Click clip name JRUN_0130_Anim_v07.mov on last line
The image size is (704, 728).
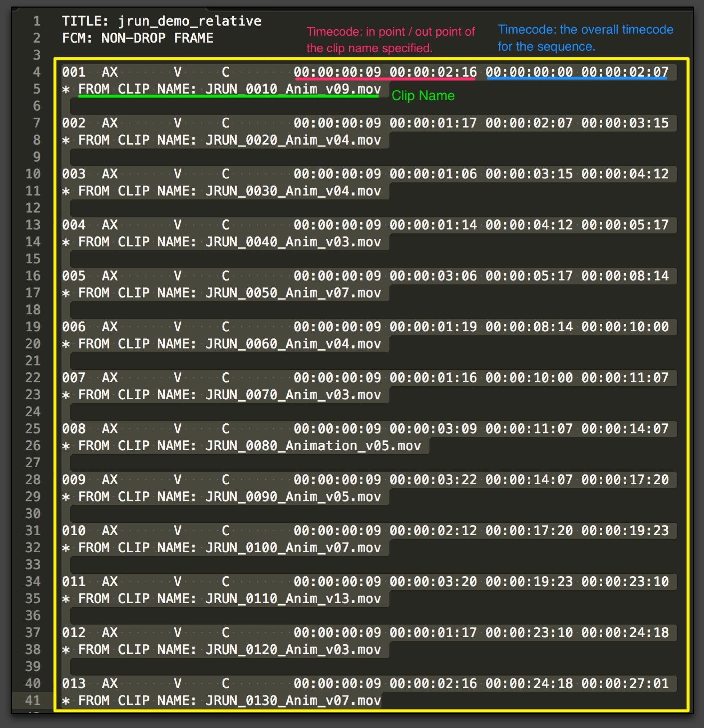point(293,701)
